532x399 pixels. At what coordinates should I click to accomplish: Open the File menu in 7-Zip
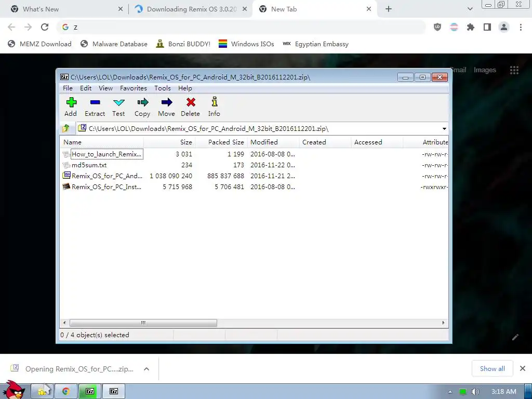click(x=68, y=88)
